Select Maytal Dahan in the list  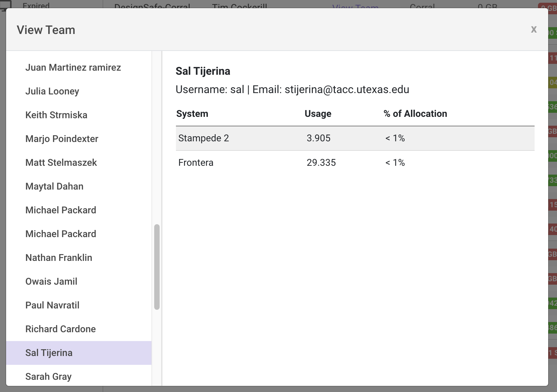(54, 186)
